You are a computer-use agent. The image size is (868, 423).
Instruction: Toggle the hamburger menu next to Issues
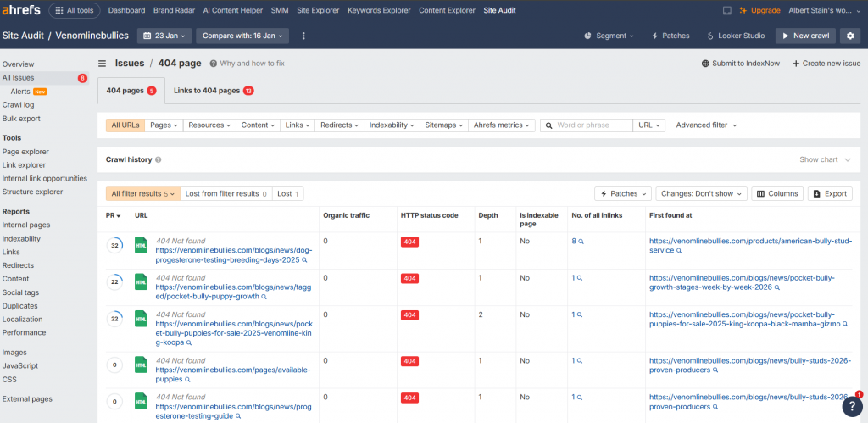tap(102, 63)
